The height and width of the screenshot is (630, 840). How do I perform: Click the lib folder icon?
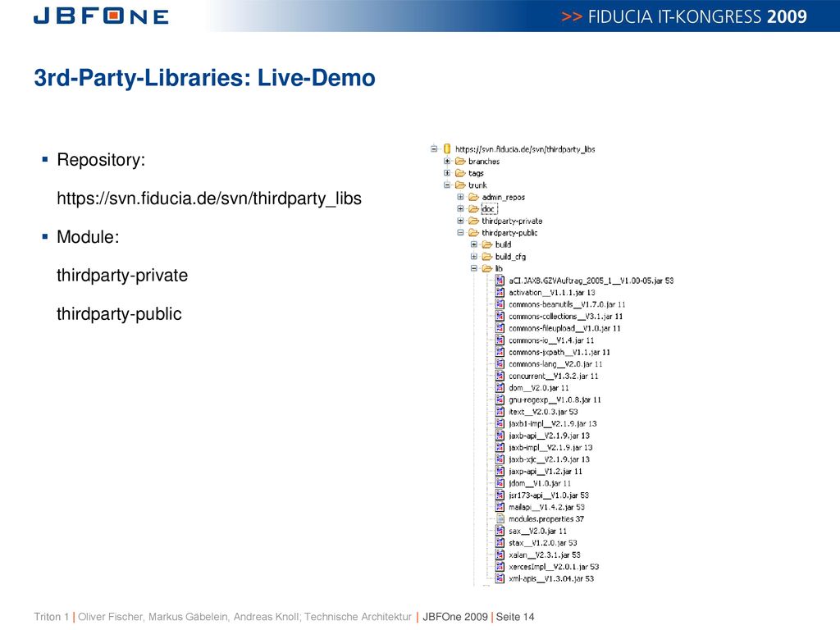click(487, 268)
